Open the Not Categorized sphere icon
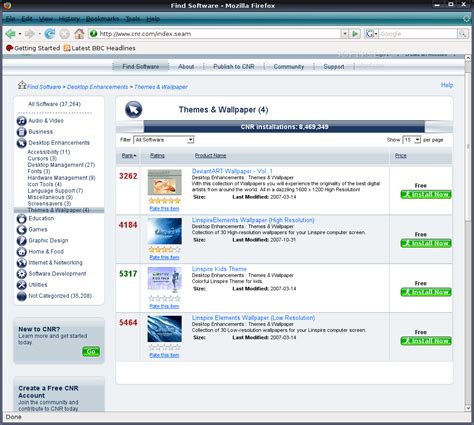This screenshot has width=474, height=425. coord(22,296)
